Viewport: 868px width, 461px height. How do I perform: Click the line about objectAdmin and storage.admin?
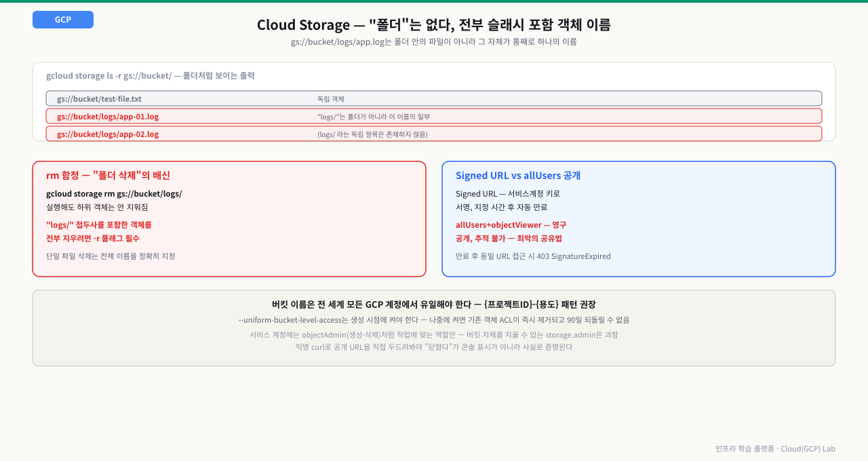tap(434, 335)
